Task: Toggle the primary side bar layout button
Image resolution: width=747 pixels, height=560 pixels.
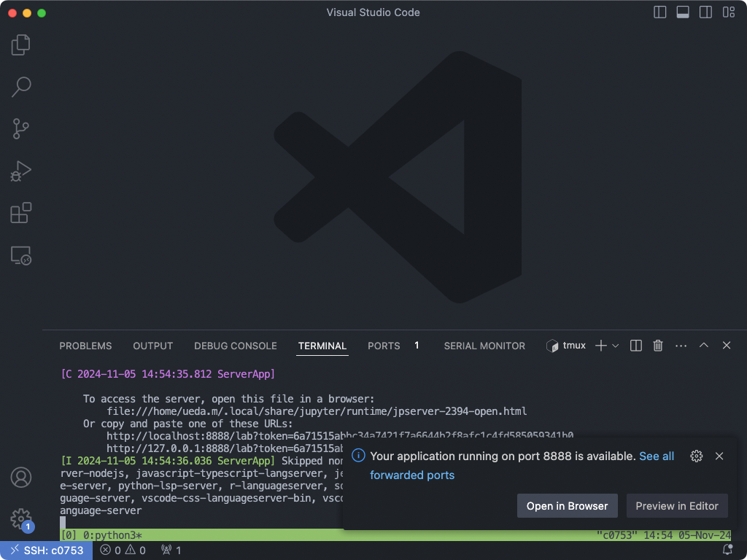Action: pyautogui.click(x=659, y=12)
